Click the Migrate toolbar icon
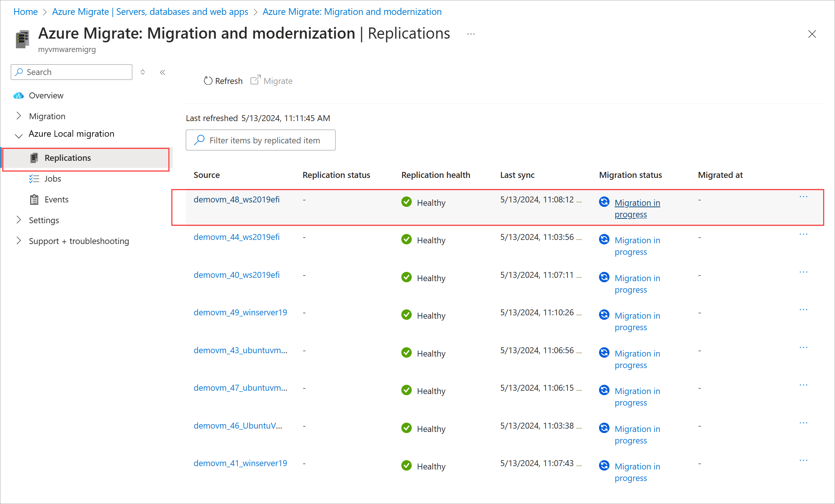 point(256,80)
